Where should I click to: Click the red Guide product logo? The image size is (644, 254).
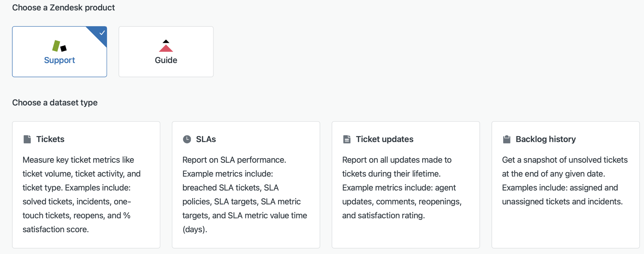click(x=166, y=46)
